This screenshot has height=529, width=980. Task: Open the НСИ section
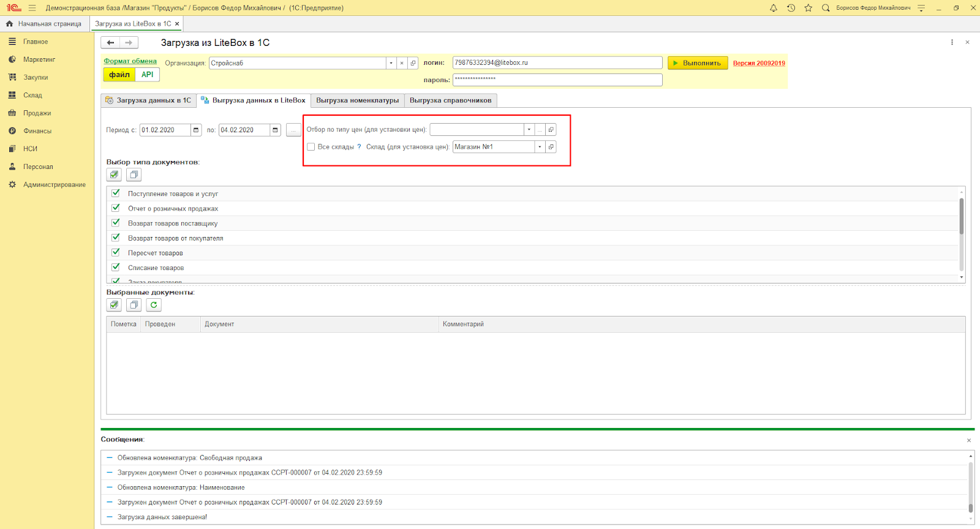point(30,149)
